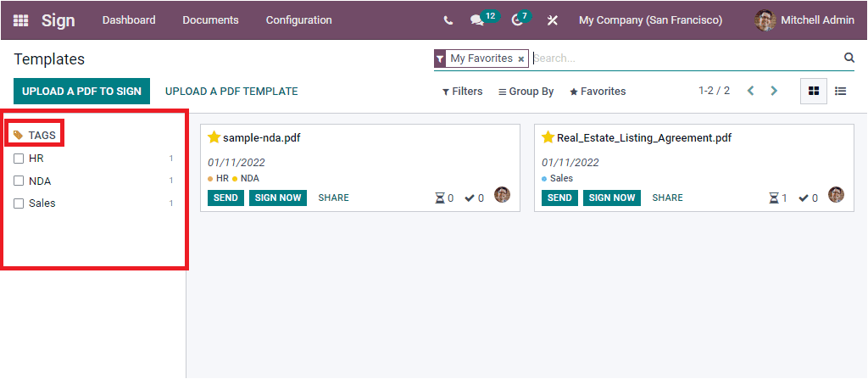
Task: Check the HR tag checkbox
Action: [x=19, y=159]
